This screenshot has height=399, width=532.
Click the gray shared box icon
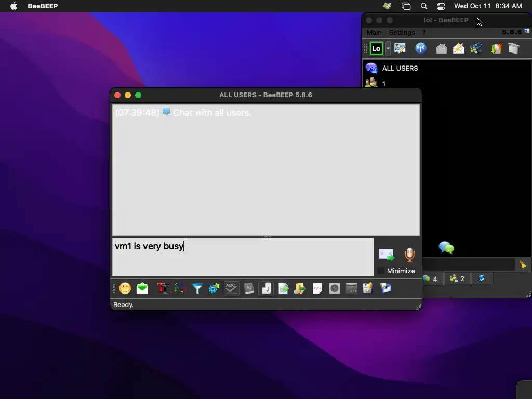[514, 48]
